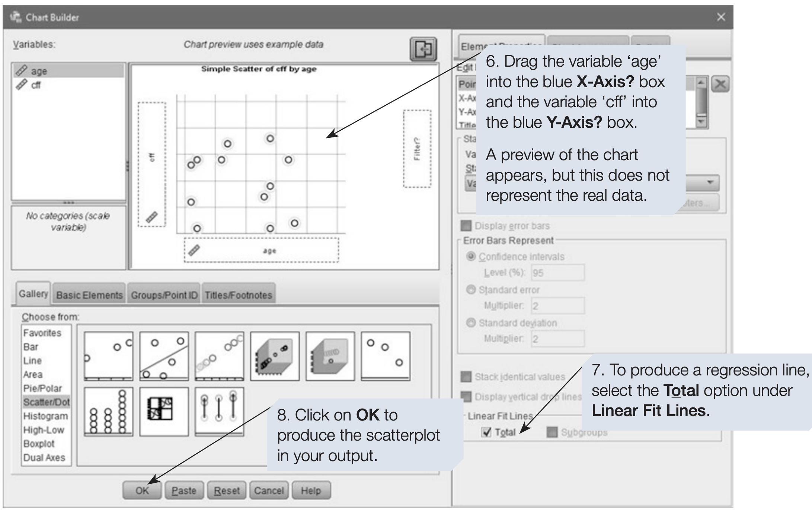Screen dimensions: 812x511
Task: Toggle Display error bars checkbox
Action: pyautogui.click(x=466, y=226)
